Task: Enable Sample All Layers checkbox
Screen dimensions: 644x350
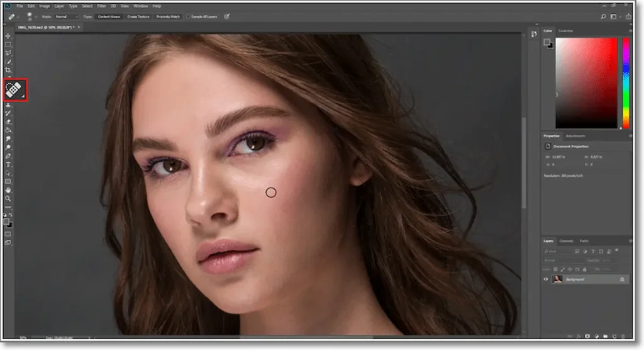Action: (x=188, y=16)
